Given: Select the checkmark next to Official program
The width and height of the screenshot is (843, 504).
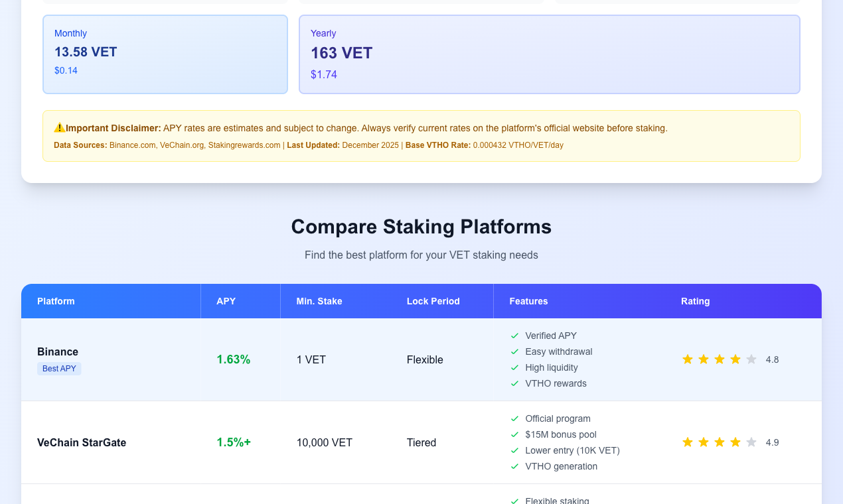Looking at the screenshot, I should pyautogui.click(x=514, y=418).
